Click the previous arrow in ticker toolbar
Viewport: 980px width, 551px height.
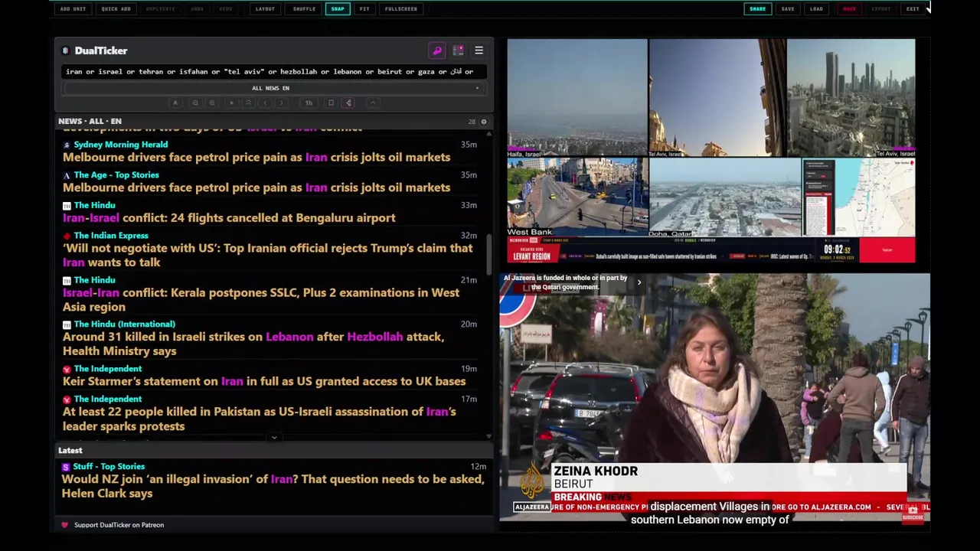pos(265,103)
